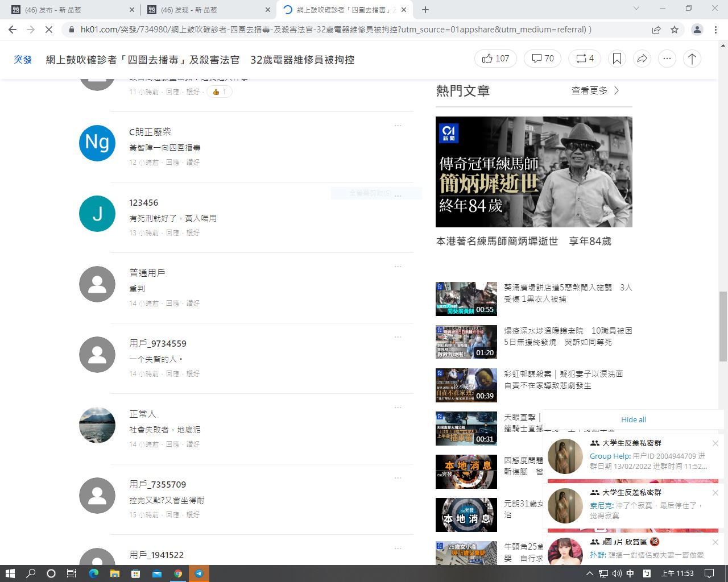Image resolution: width=728 pixels, height=582 pixels.
Task: Reply to C朗正廢柴's comment via 回應
Action: coord(172,163)
